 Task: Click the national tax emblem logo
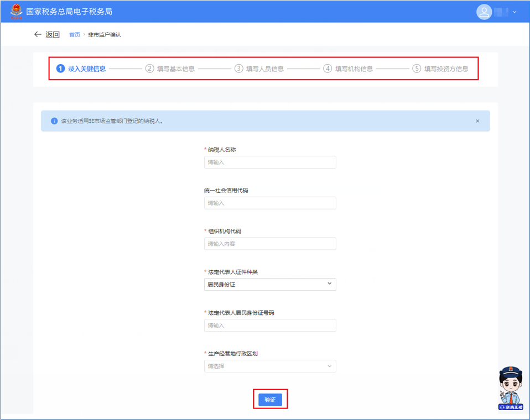click(17, 11)
